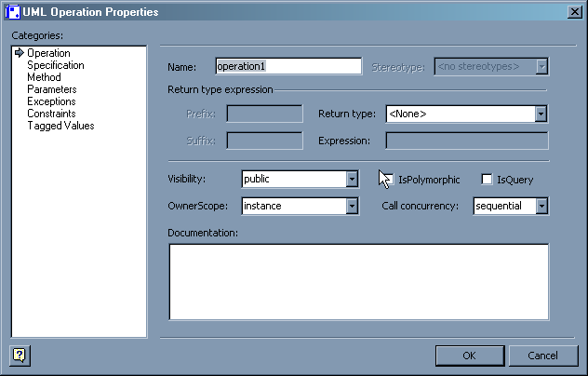Enable the IsPolymorphic checkbox

point(386,179)
